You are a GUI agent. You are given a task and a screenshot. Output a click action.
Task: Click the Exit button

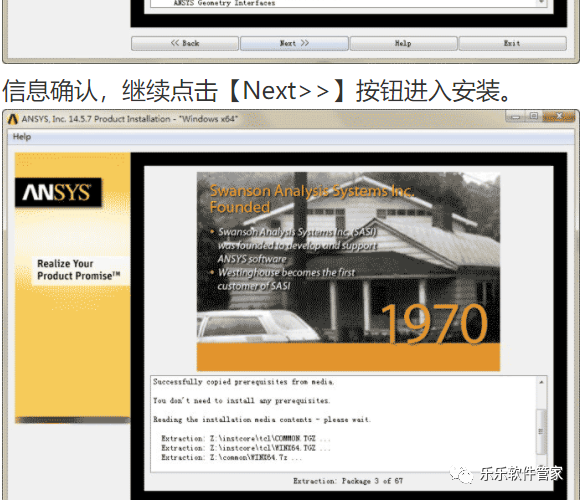[513, 43]
